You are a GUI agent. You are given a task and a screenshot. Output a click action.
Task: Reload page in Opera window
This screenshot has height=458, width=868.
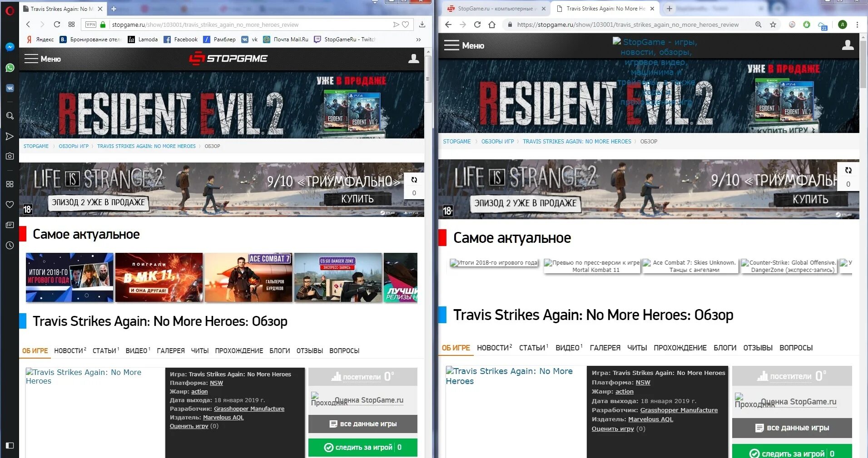pos(57,25)
